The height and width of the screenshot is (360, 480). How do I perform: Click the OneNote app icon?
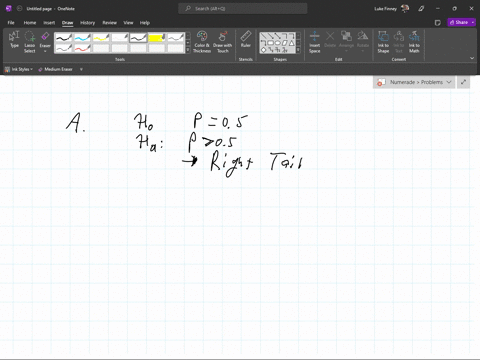[x=9, y=9]
